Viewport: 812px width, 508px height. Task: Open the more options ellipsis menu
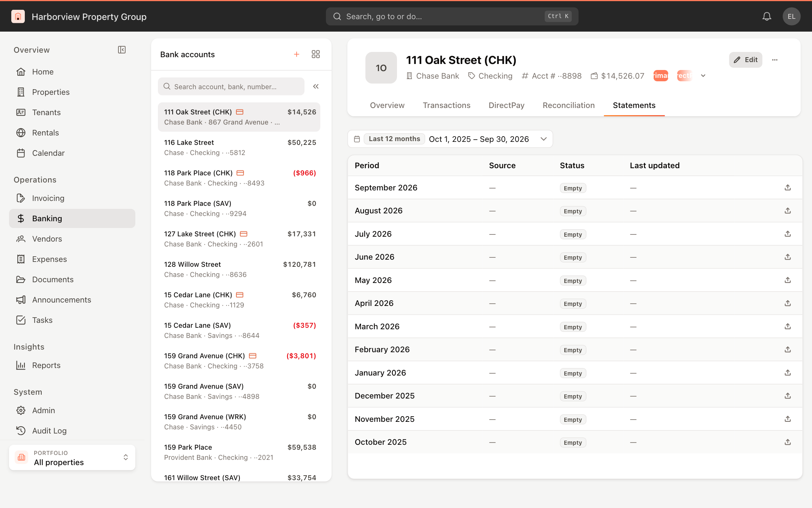click(x=775, y=60)
